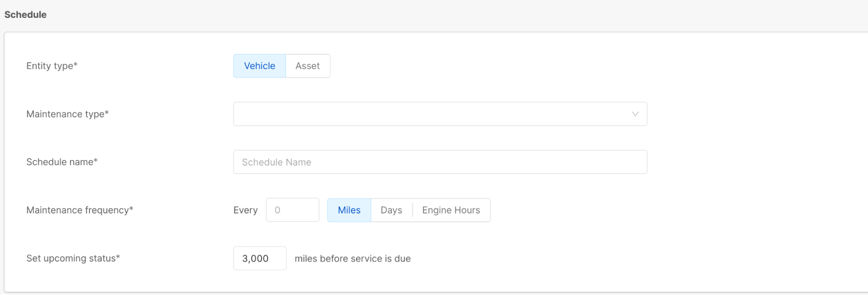This screenshot has height=295, width=868.
Task: Click the 'Every' label text
Action: point(245,210)
